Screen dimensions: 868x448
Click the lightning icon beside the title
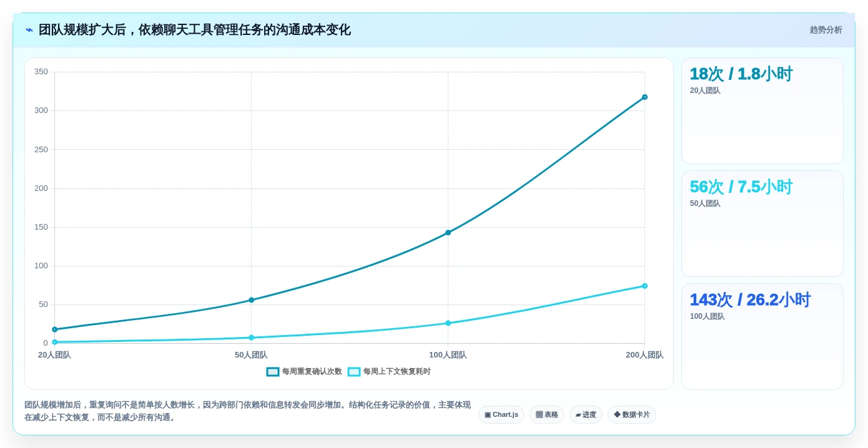click(29, 30)
